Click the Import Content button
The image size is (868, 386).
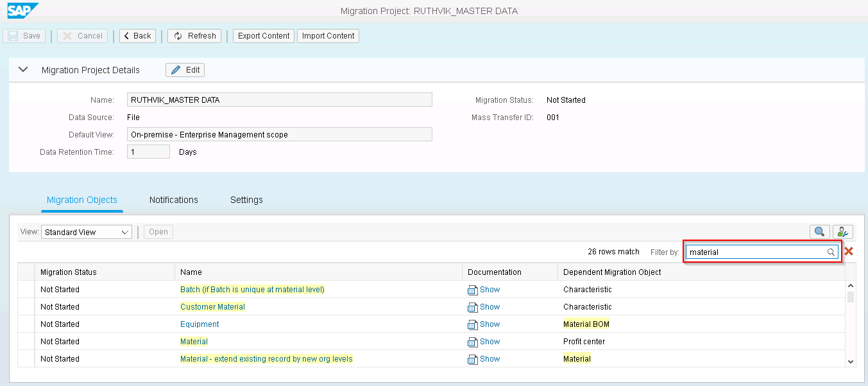tap(328, 36)
